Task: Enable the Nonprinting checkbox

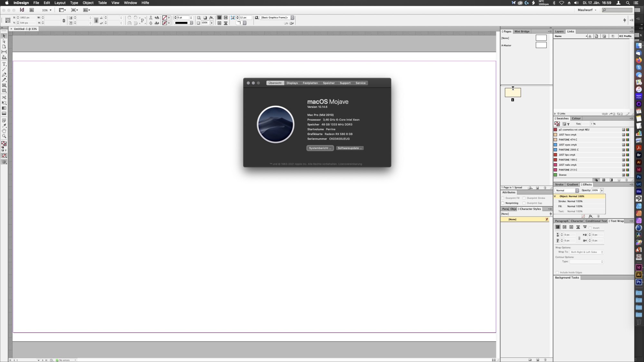Action: point(503,203)
